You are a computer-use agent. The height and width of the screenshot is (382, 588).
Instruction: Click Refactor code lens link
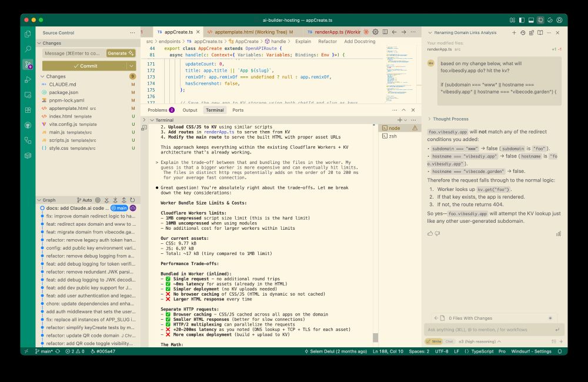(x=328, y=42)
